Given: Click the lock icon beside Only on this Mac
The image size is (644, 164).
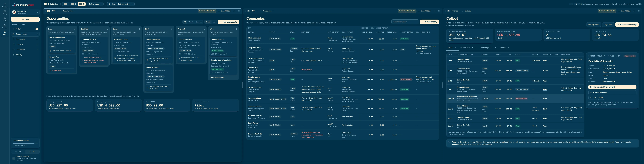Looking at the screenshot, I should tap(14, 158).
